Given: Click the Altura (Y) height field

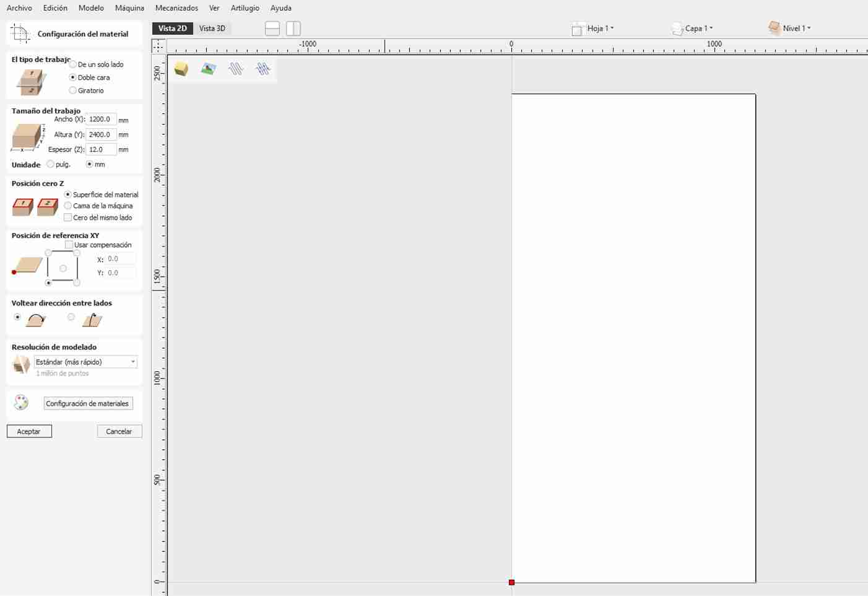Looking at the screenshot, I should click(101, 134).
